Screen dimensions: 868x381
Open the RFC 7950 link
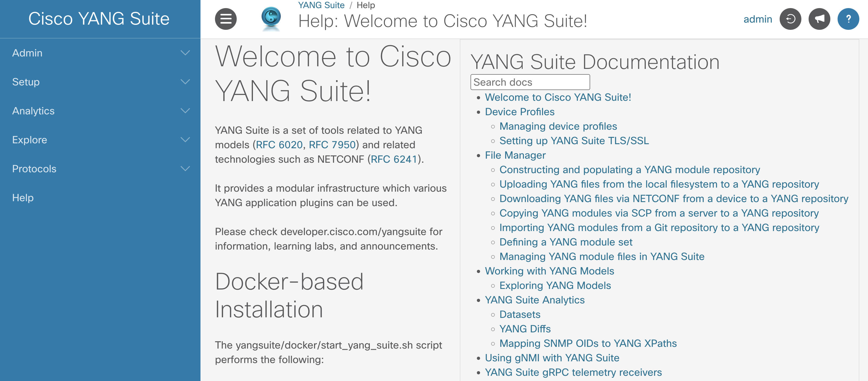coord(333,145)
